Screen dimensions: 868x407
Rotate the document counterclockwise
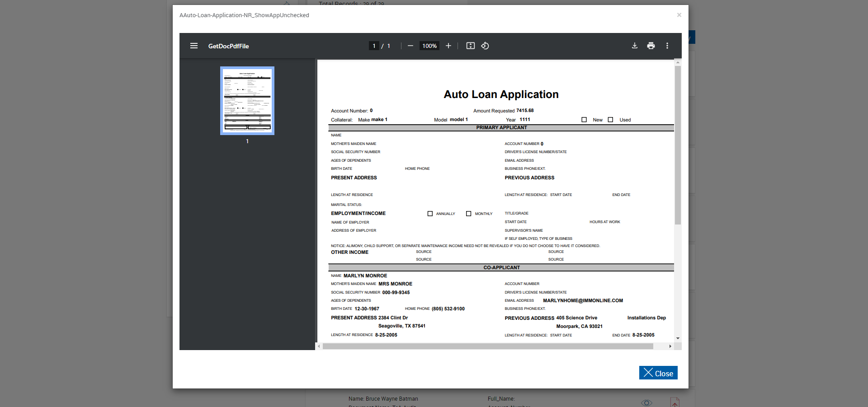click(x=485, y=46)
